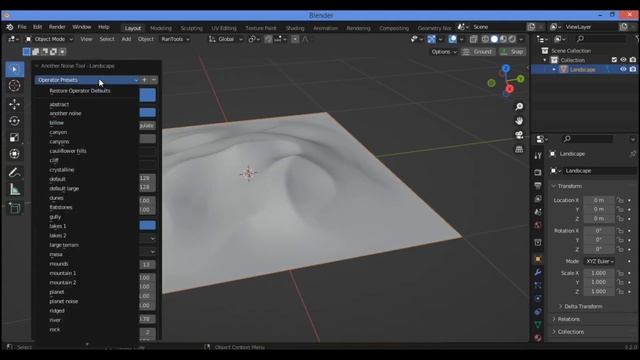
Task: Click the pan view hand icon
Action: click(x=519, y=121)
